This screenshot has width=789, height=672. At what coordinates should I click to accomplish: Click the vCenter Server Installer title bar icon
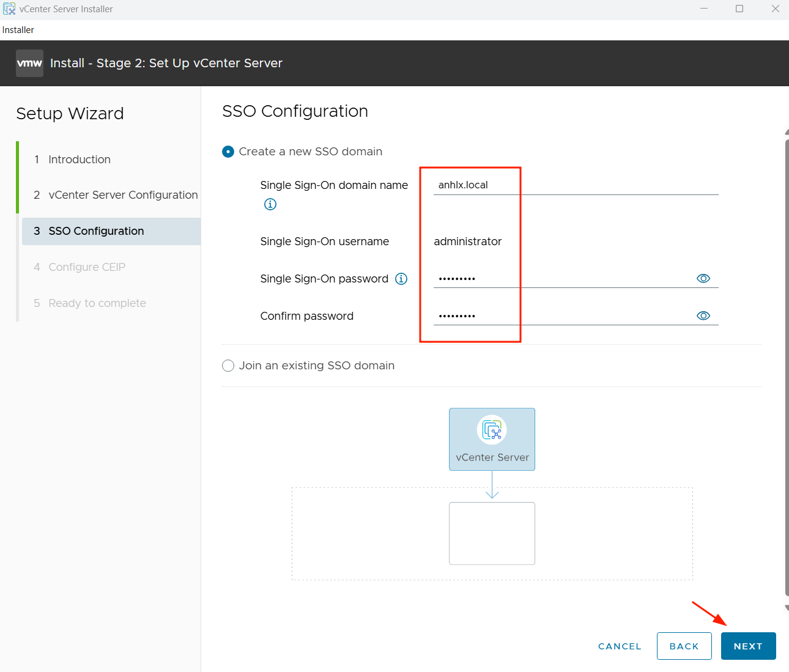9,9
